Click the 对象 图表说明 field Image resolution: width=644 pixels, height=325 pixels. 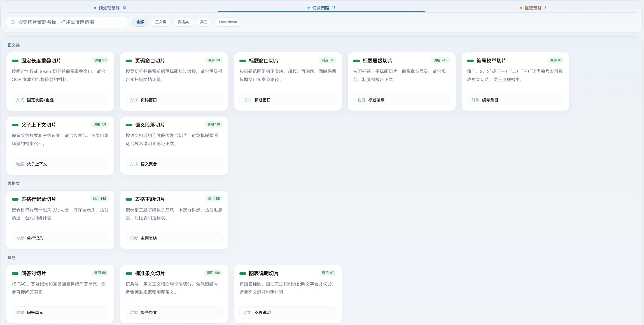point(288,313)
